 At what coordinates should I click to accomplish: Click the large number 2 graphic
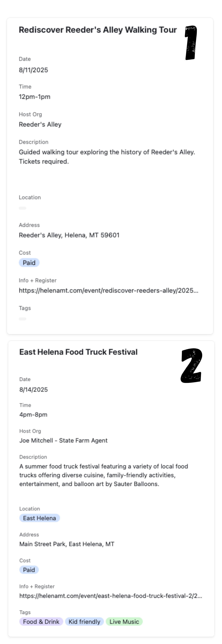(191, 366)
